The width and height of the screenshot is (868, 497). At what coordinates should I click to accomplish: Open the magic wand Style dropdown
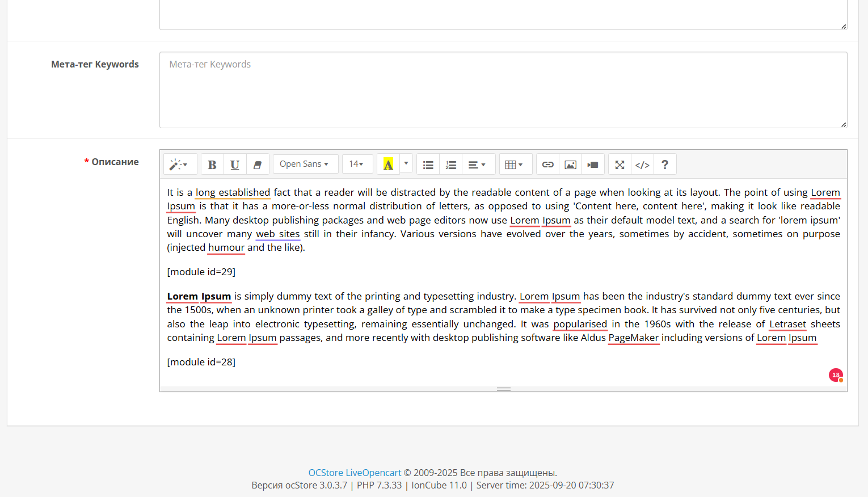[x=179, y=165]
